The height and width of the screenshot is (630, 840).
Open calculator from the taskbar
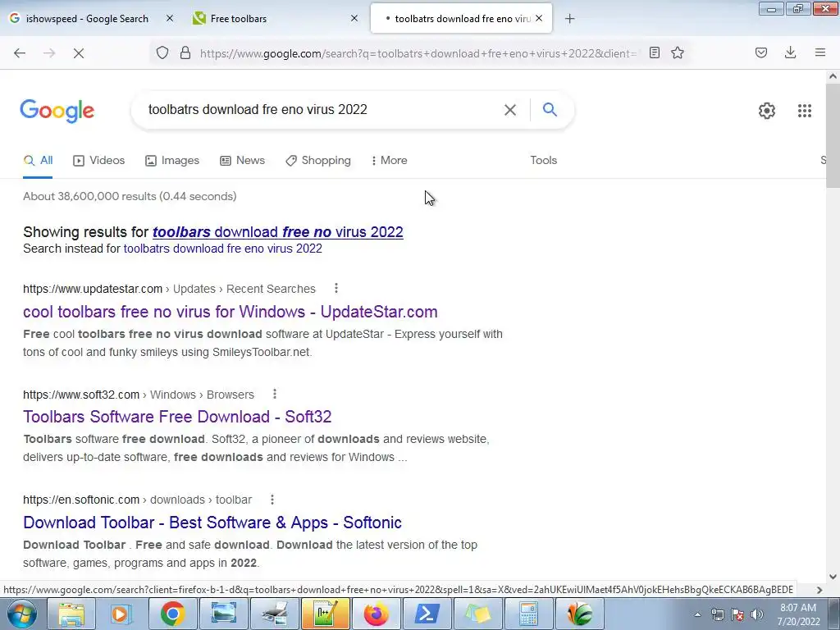[528, 614]
